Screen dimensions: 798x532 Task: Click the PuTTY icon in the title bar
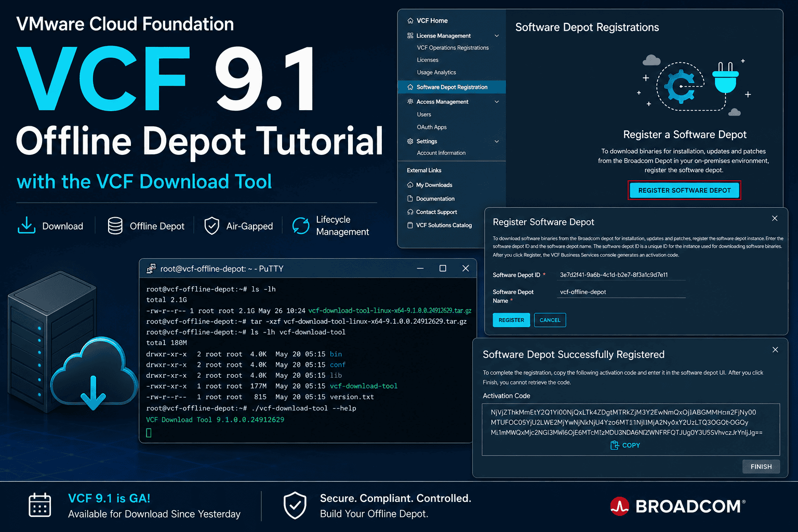coord(151,269)
